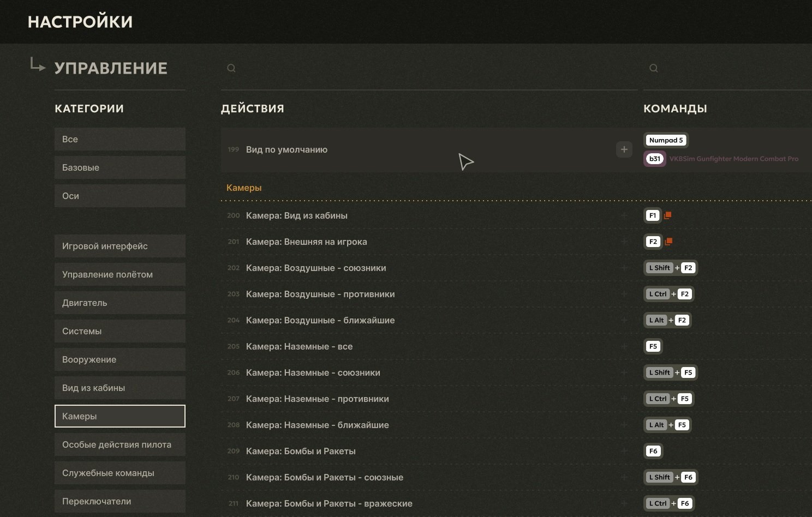Click the plus icon for Вид по умолчанию

click(x=624, y=149)
